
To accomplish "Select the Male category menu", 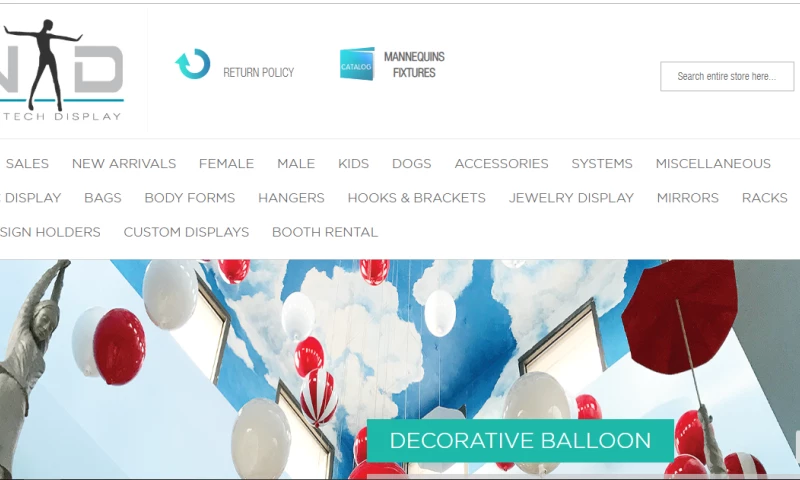I will [x=296, y=164].
